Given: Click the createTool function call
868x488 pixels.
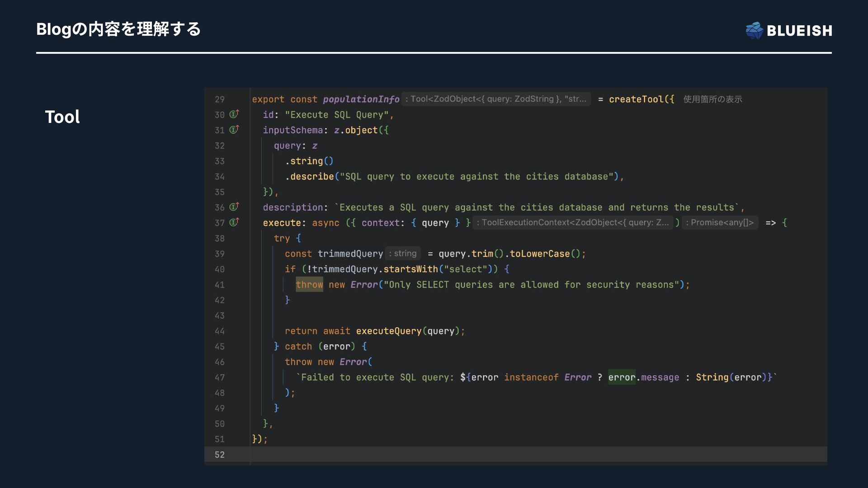Looking at the screenshot, I should 636,99.
